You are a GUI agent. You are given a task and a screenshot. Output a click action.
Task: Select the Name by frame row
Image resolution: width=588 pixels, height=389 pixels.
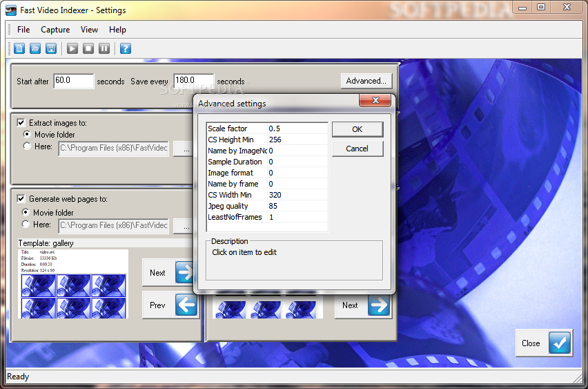tap(267, 184)
